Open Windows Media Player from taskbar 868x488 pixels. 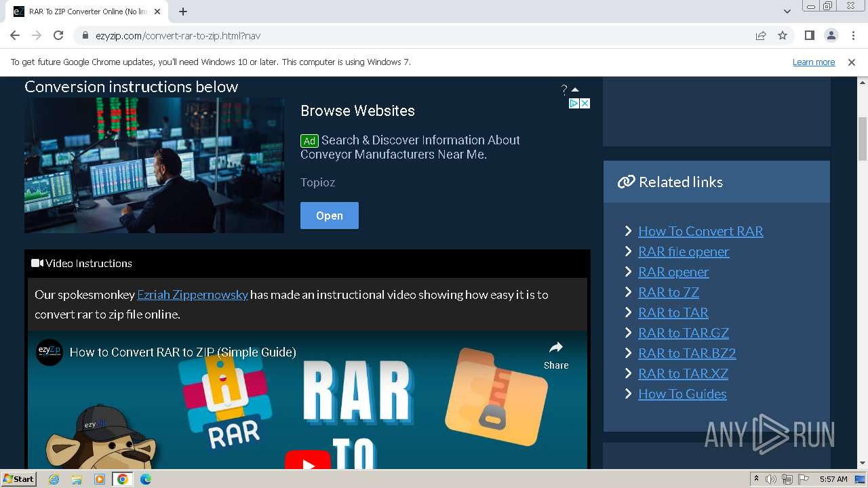[100, 479]
